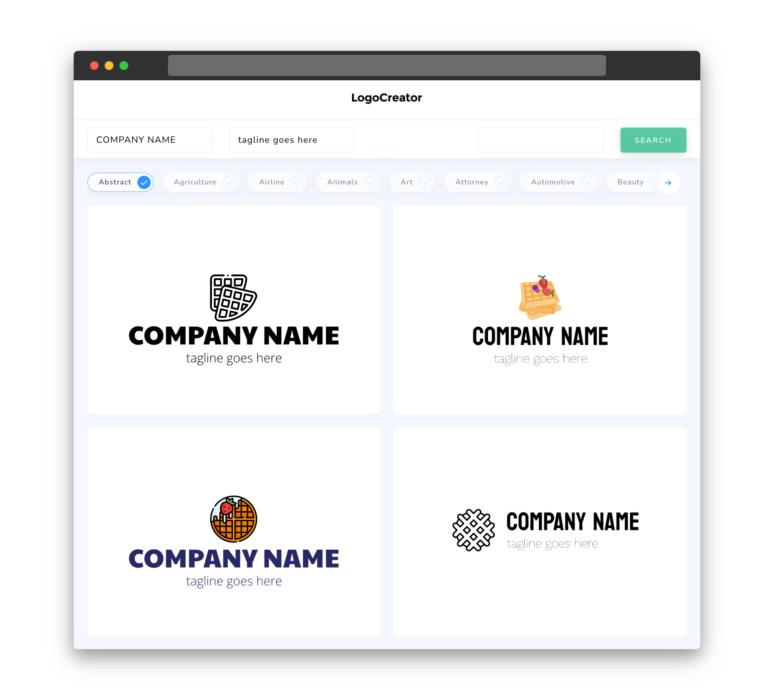Image resolution: width=774 pixels, height=700 pixels.
Task: Click the black outline waffle logo icon
Action: [x=234, y=297]
